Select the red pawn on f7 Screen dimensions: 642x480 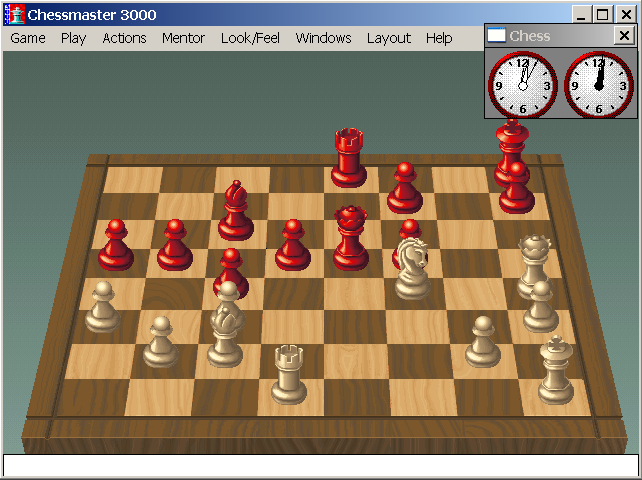pyautogui.click(x=405, y=188)
